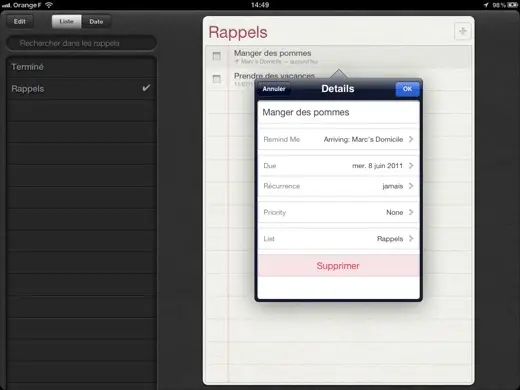Check off Manger des pommes reminder
Screen dimensions: 520x390
(217, 56)
